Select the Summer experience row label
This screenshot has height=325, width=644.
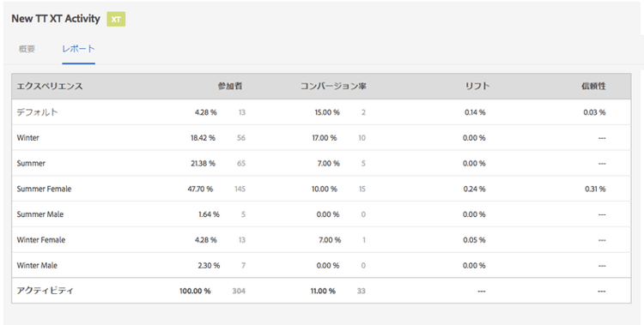click(31, 163)
